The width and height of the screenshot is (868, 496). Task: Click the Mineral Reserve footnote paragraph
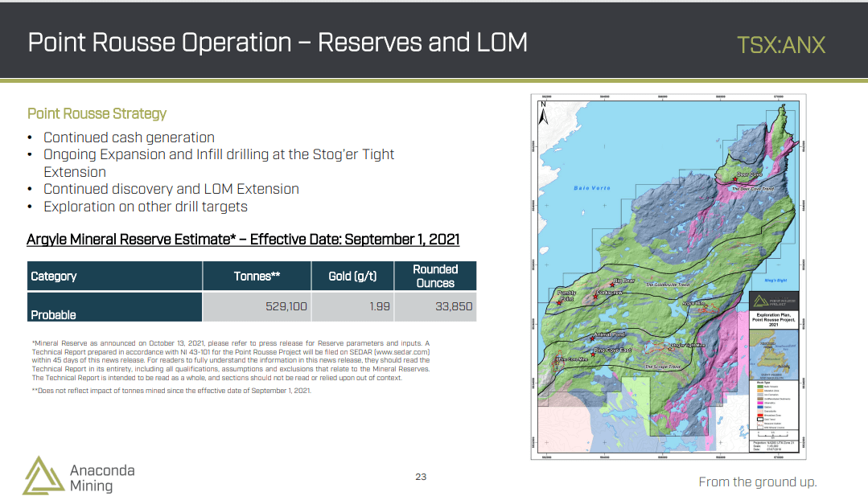click(x=231, y=360)
